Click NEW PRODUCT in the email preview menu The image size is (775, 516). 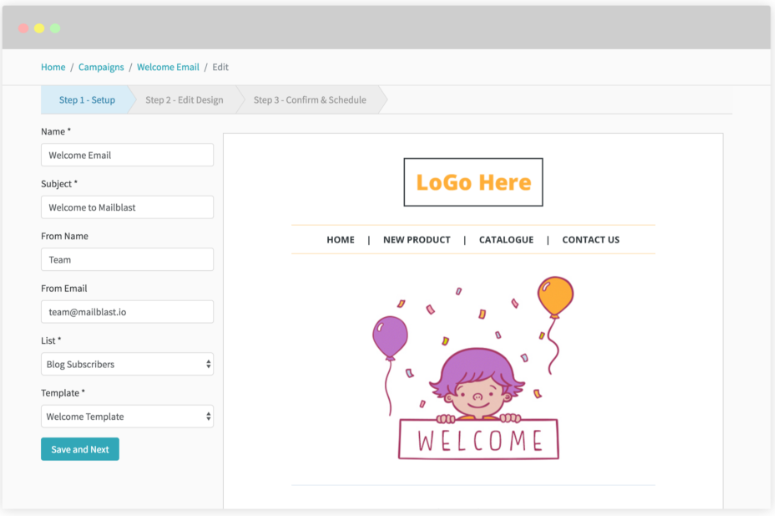click(417, 240)
